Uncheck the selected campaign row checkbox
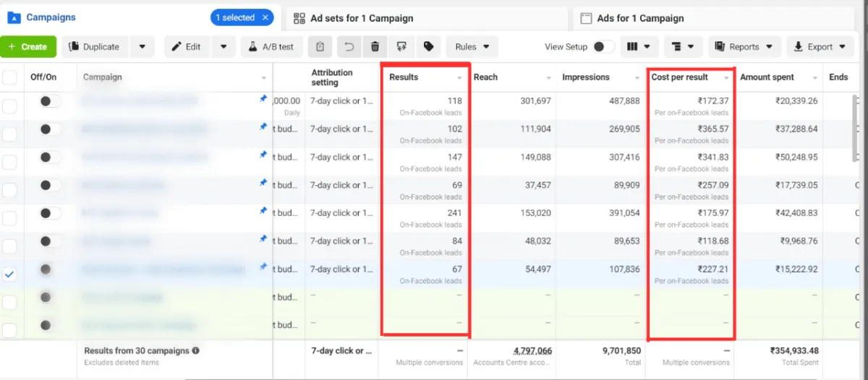The height and width of the screenshot is (380, 868). point(10,274)
